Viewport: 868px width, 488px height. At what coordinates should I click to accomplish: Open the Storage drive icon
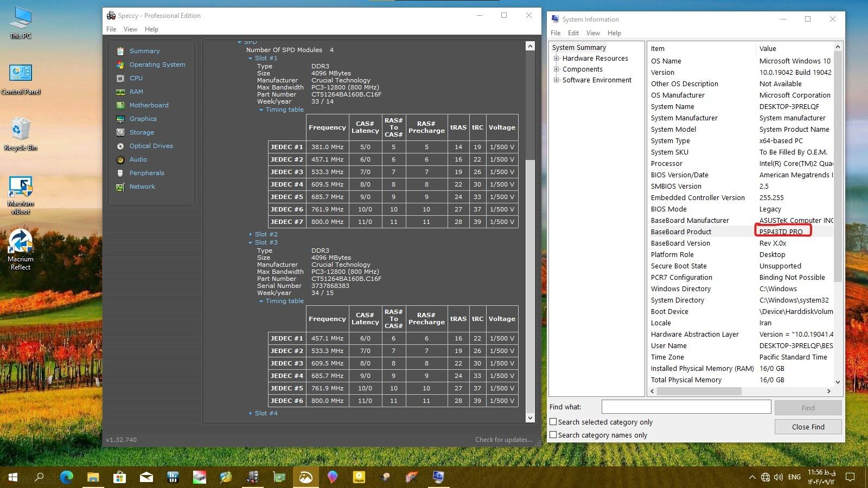(120, 132)
